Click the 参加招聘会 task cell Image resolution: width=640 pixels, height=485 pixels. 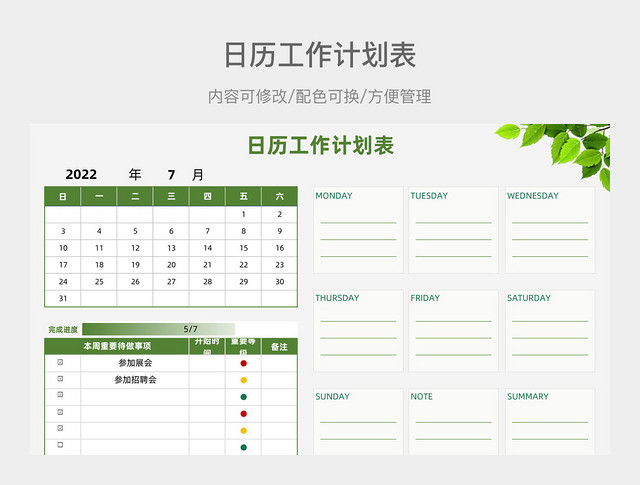pos(135,380)
